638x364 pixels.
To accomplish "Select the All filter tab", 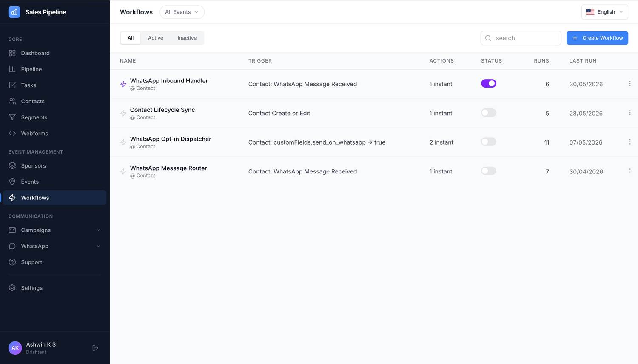I will 131,38.
